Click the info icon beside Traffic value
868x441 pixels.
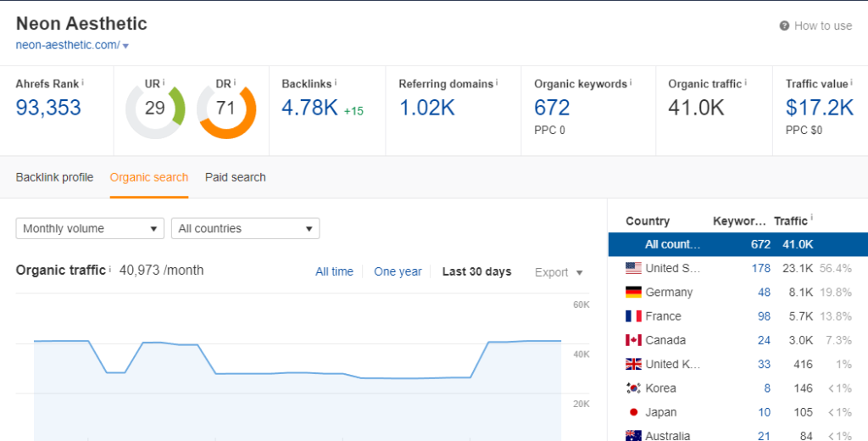point(851,82)
